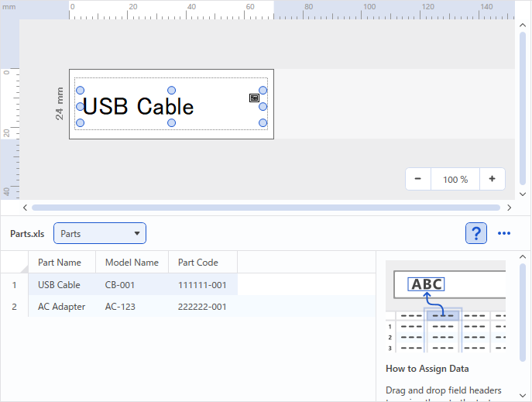Zoom in with the plus button
532x402 pixels.
pos(492,179)
